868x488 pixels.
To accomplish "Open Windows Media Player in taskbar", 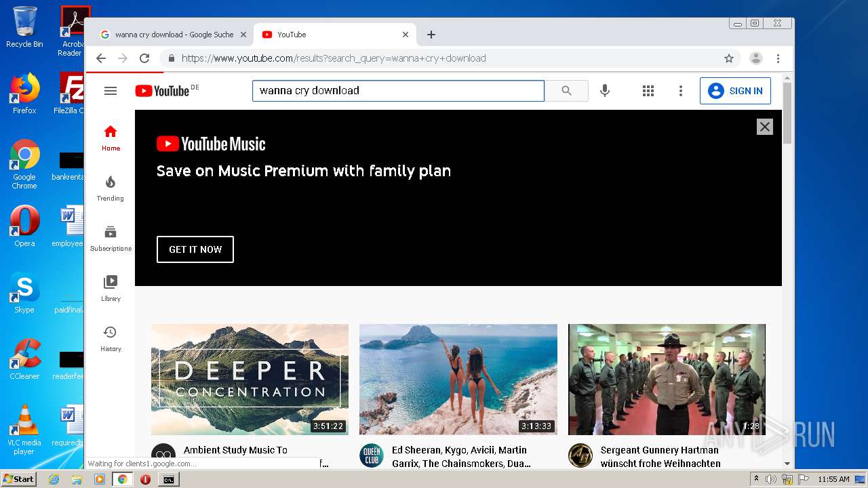I will coord(100,479).
